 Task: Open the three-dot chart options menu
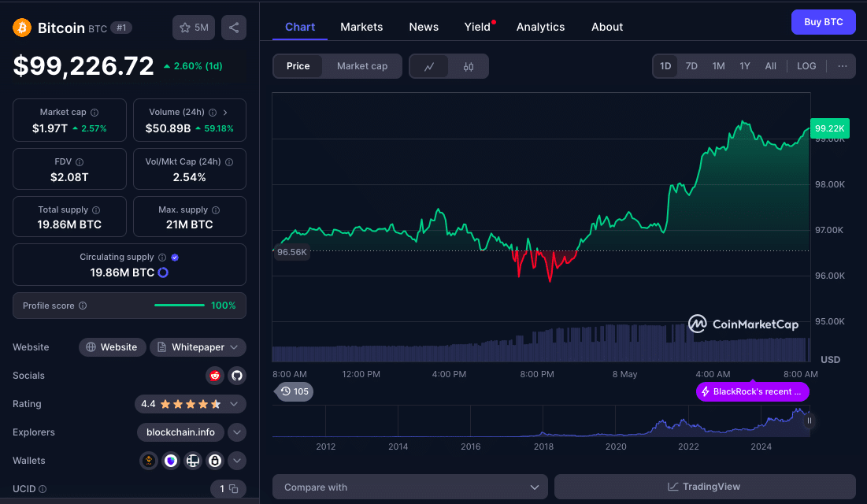842,66
